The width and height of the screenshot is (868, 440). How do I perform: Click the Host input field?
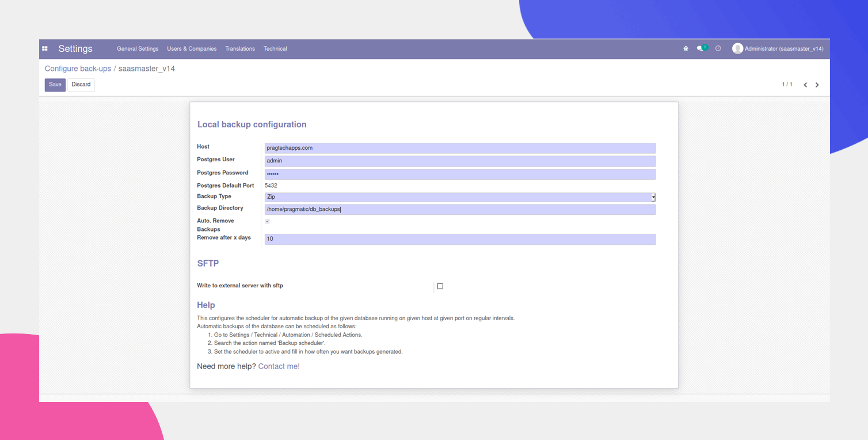tap(460, 148)
